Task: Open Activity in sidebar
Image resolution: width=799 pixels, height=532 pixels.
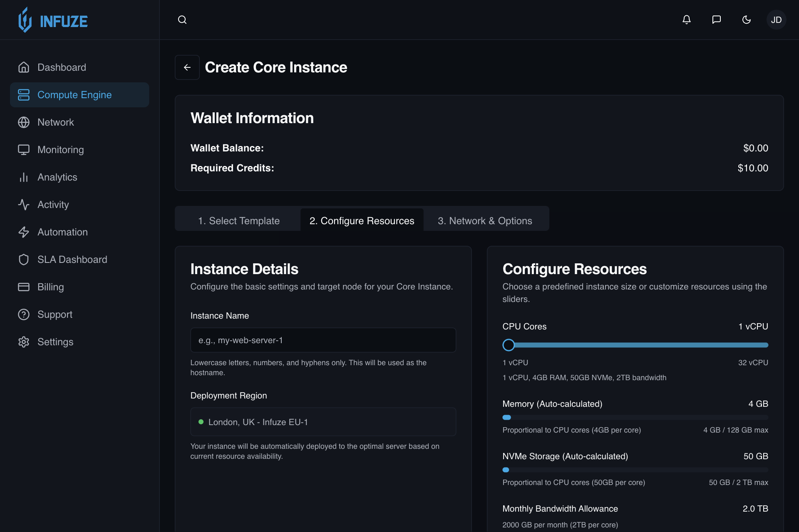Action: pos(79,205)
